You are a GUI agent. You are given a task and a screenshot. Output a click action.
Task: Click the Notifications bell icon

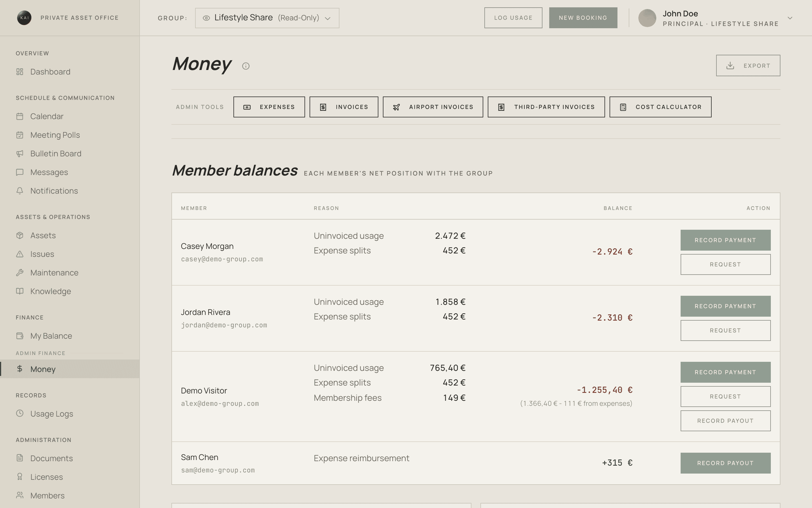(20, 190)
